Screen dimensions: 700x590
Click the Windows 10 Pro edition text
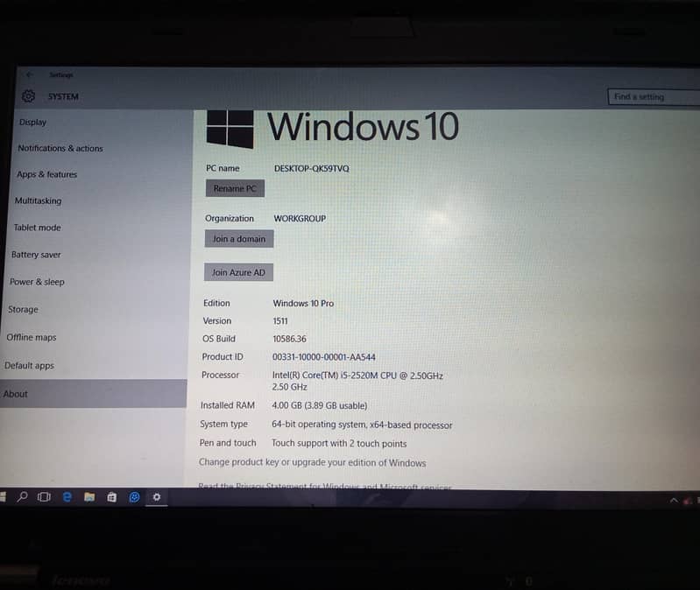pyautogui.click(x=303, y=303)
